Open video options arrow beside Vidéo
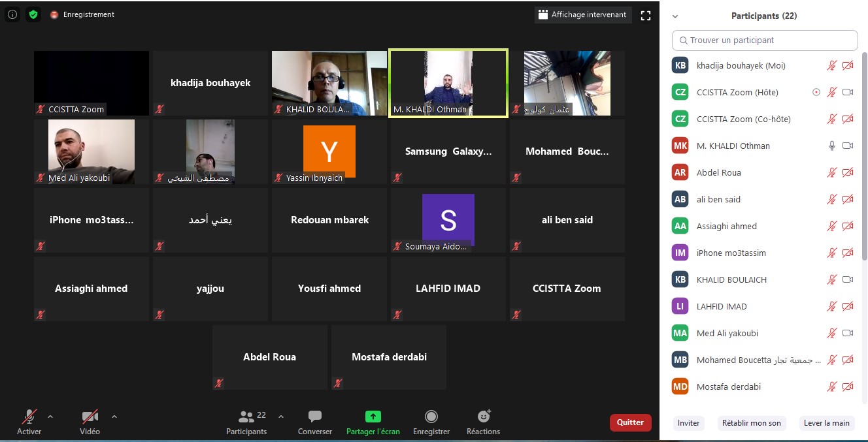This screenshot has width=868, height=442. coord(114,416)
